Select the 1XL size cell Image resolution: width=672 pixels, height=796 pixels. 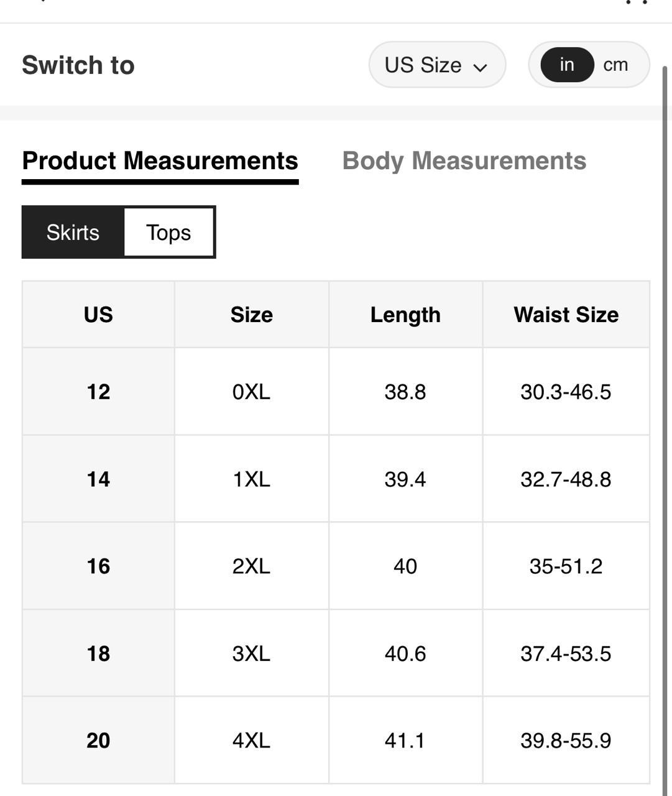coord(251,479)
